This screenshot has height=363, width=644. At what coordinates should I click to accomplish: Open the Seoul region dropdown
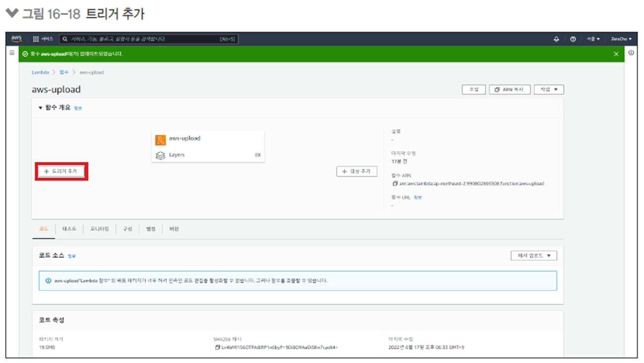593,39
